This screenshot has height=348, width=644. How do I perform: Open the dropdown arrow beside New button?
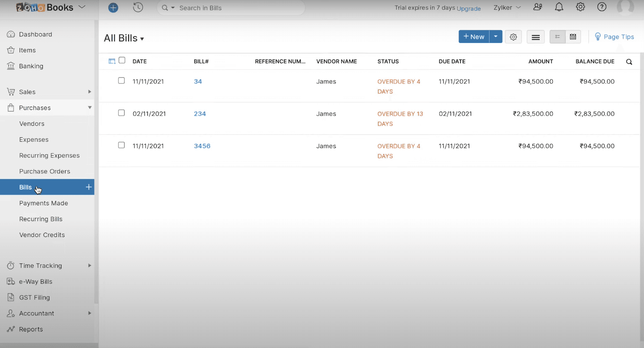pos(495,37)
